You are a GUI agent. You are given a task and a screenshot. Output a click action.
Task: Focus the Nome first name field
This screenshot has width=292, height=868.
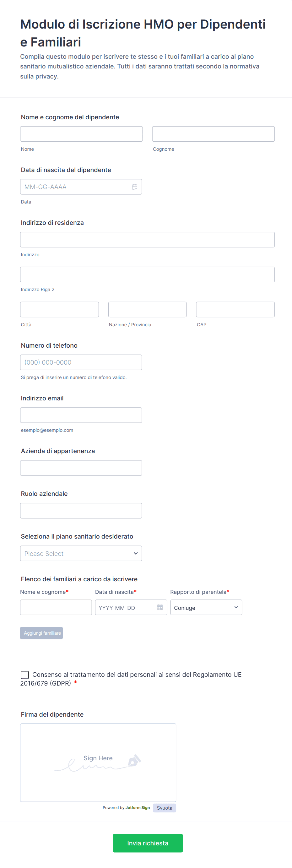coord(81,134)
